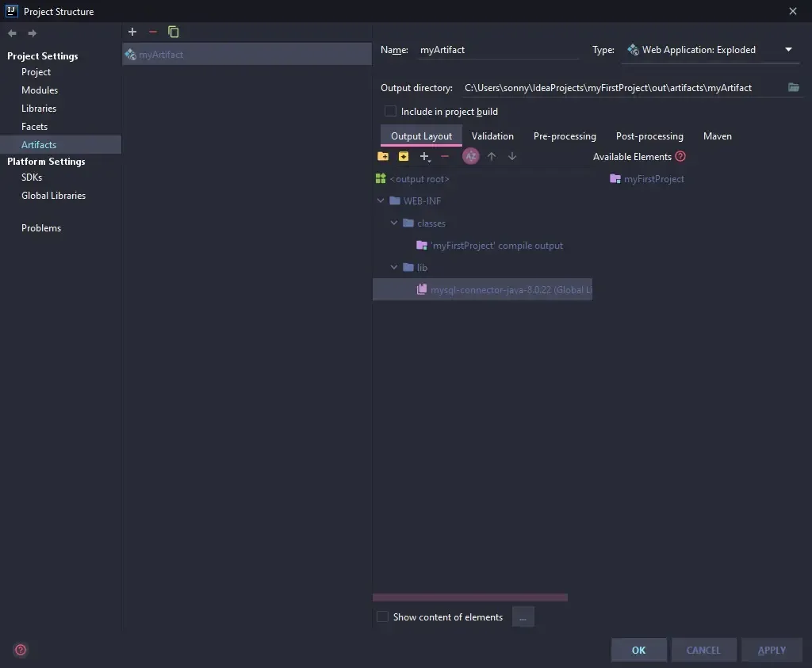The height and width of the screenshot is (668, 812).
Task: Switch to the Validation tab
Action: tap(492, 136)
